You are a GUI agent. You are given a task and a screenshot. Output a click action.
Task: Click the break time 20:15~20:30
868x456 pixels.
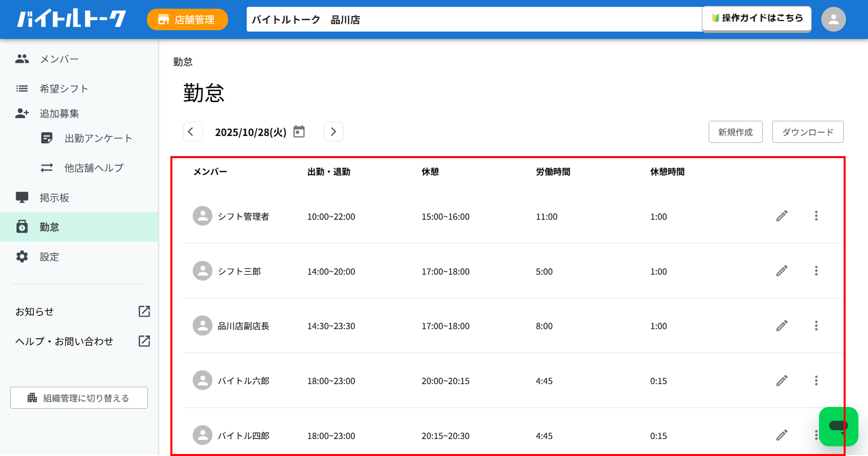pos(445,436)
